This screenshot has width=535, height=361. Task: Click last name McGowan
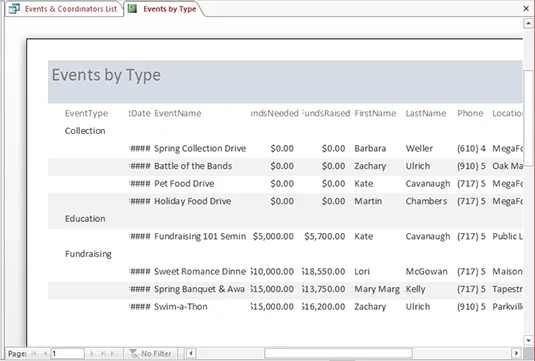coord(426,272)
